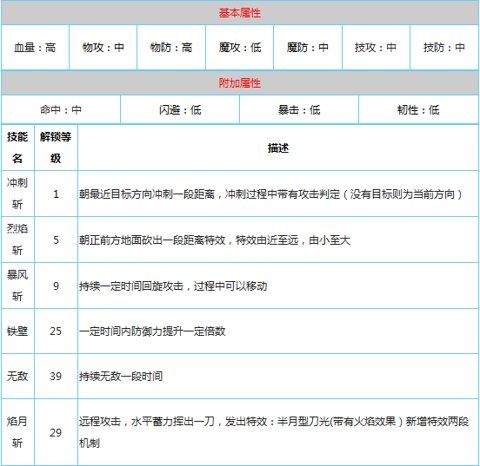Select the 暴风斩 skill name
The height and width of the screenshot is (466, 480).
coord(17,285)
